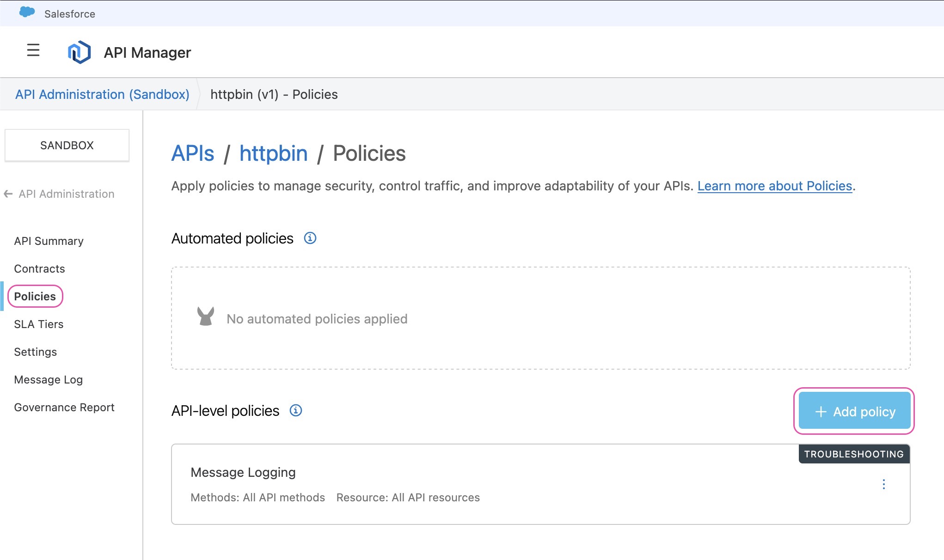Click the httpbin breadcrumb link
Image resolution: width=944 pixels, height=560 pixels.
pos(273,153)
